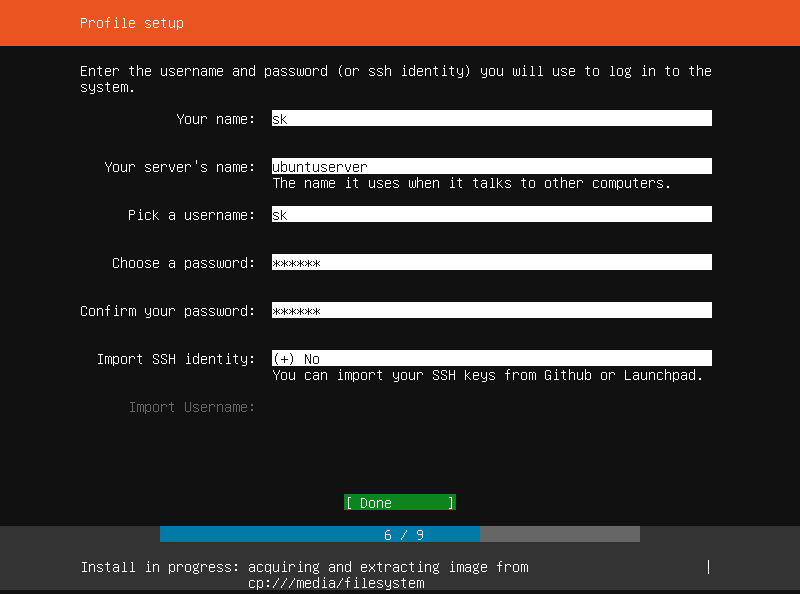800x594 pixels.
Task: Open the Import SSH identity selector
Action: (491, 358)
